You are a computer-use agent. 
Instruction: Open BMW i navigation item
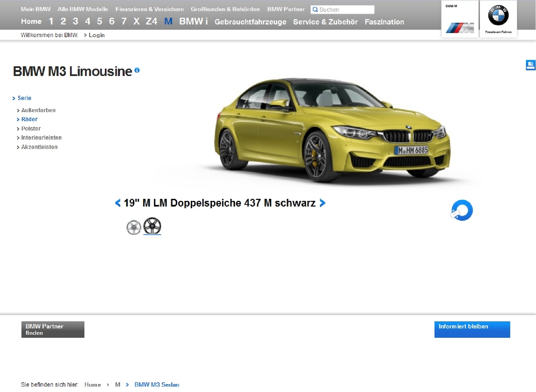194,21
